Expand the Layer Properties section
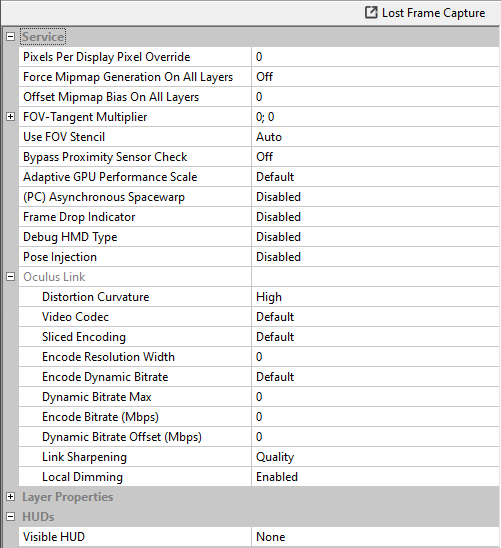Screen dimensions: 501x548 click(x=10, y=497)
